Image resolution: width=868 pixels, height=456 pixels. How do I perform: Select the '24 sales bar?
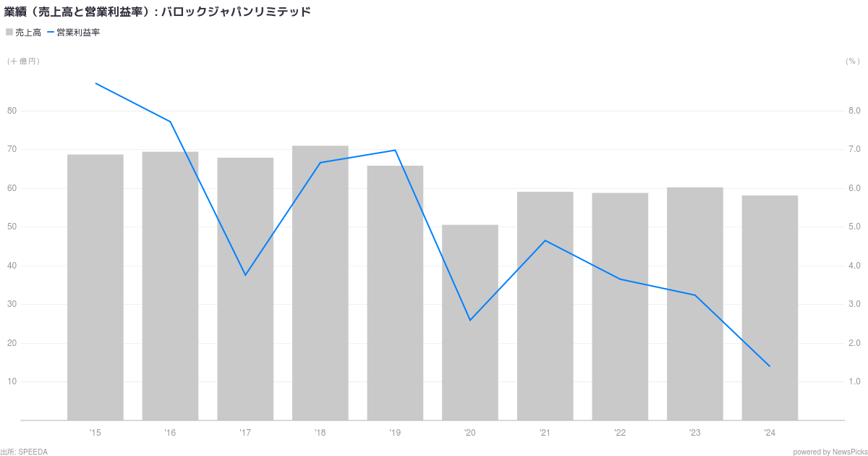pos(770,308)
